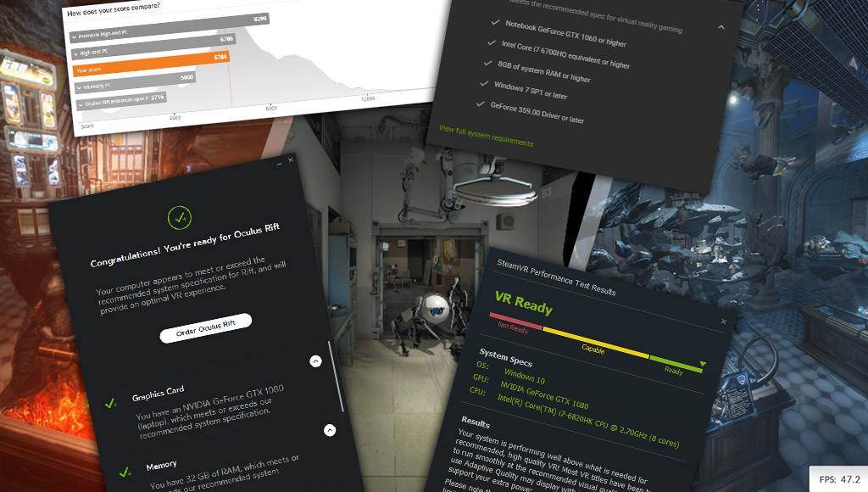Click the Order Oculus Rift button

tap(206, 328)
